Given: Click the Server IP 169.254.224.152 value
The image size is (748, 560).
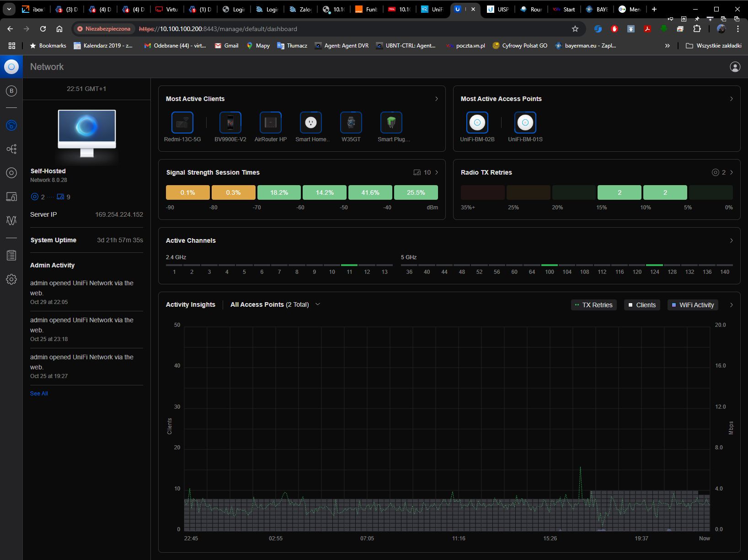Looking at the screenshot, I should pos(119,214).
